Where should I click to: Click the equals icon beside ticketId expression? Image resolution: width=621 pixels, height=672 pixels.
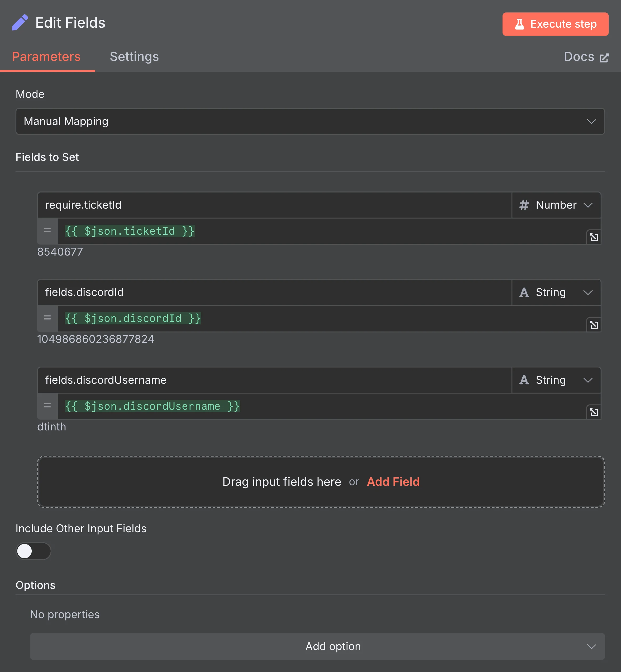pyautogui.click(x=47, y=231)
